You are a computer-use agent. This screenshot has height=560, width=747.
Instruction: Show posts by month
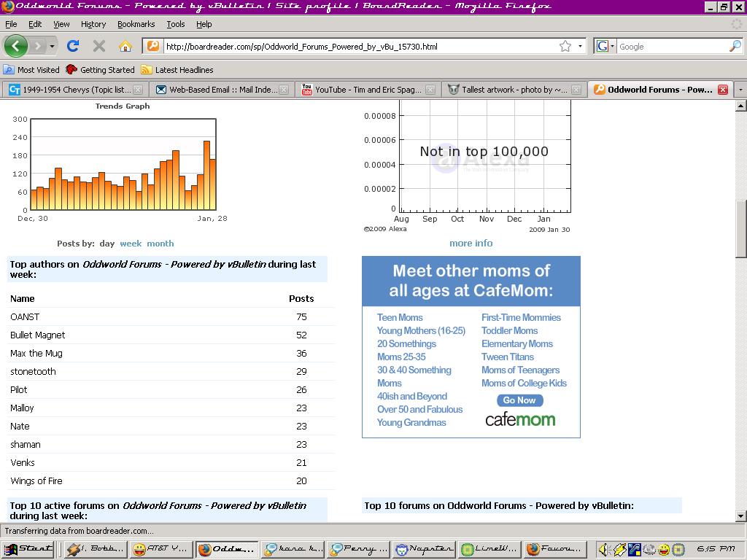(160, 244)
